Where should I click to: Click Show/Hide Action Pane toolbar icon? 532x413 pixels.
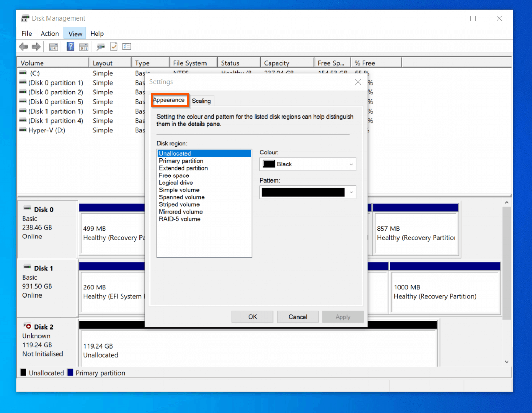[x=83, y=47]
